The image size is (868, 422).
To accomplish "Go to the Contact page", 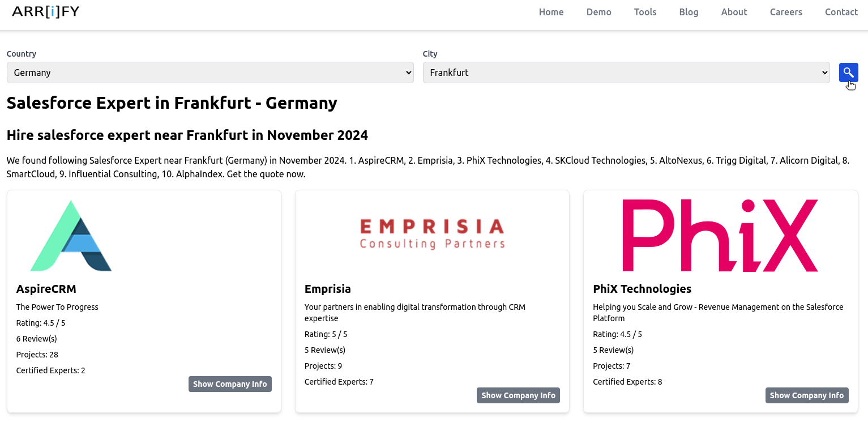I will click(x=841, y=12).
